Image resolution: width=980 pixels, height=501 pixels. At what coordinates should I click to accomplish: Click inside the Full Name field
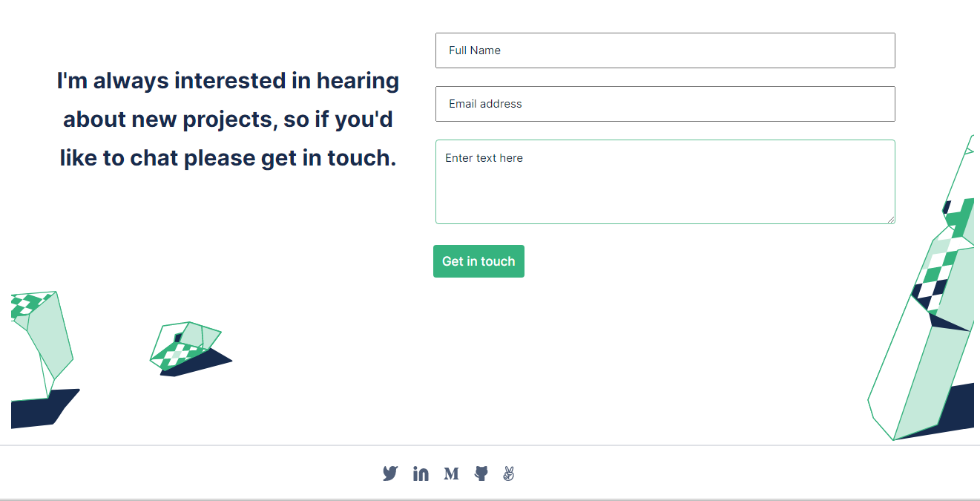coord(665,50)
